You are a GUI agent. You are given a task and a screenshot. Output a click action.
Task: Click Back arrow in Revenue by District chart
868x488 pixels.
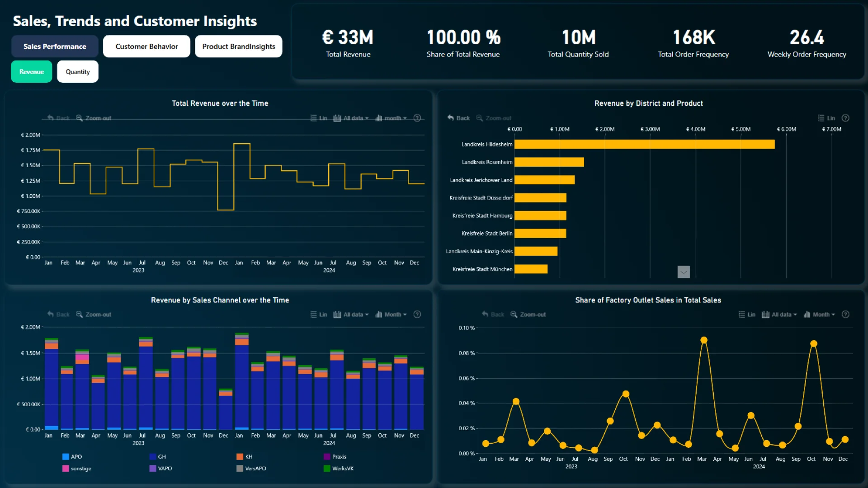[x=451, y=118]
